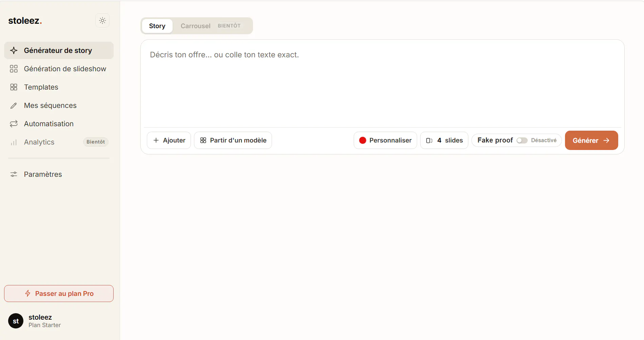Screen dimensions: 644x340
Task: Click the plus icon beside Ajouter
Action: (156, 140)
